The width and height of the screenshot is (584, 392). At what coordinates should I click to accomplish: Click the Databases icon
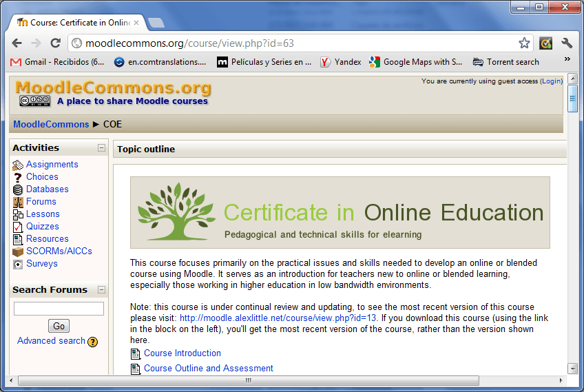coord(17,189)
